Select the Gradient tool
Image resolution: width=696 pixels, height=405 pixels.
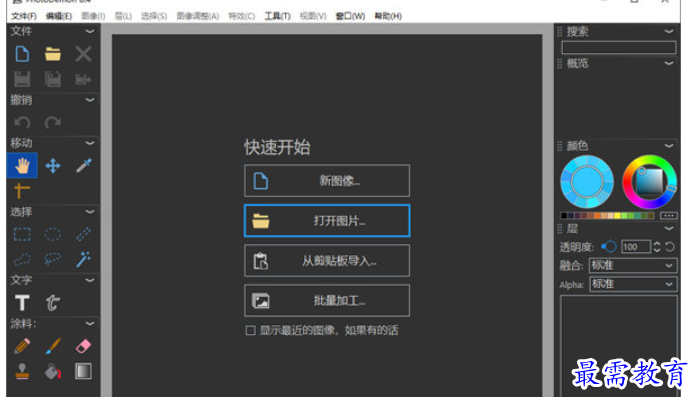pyautogui.click(x=83, y=371)
